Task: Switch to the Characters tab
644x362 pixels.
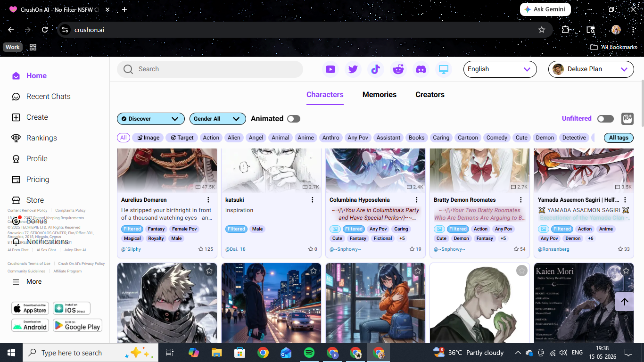Action: 325,95
